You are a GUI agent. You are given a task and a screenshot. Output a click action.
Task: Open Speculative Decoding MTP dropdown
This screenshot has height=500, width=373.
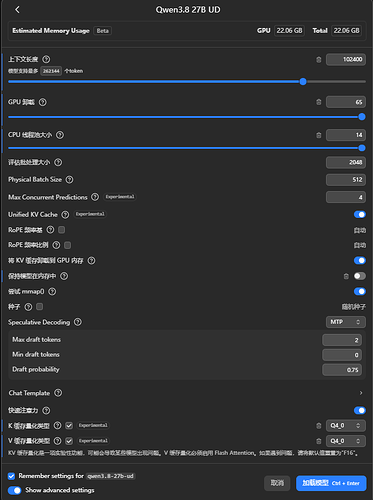click(x=345, y=322)
